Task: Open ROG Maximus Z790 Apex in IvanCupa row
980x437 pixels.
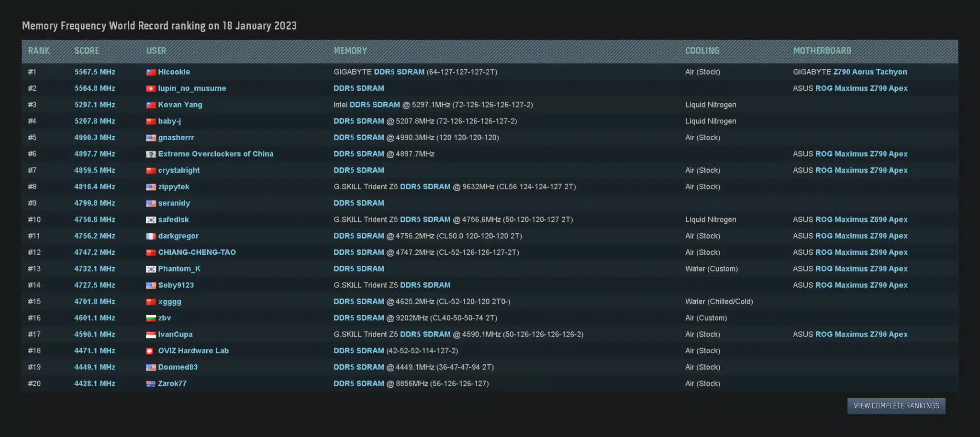Action: pos(861,334)
